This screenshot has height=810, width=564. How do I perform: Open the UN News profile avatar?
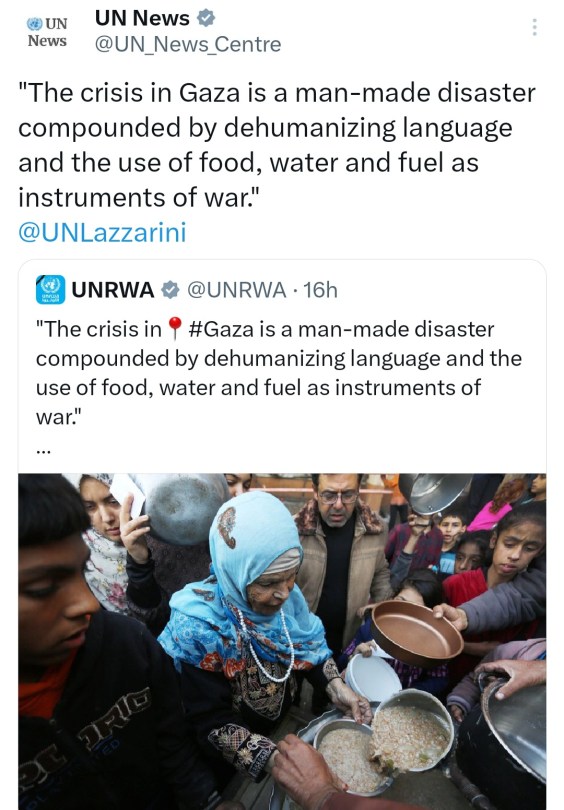coord(47,32)
